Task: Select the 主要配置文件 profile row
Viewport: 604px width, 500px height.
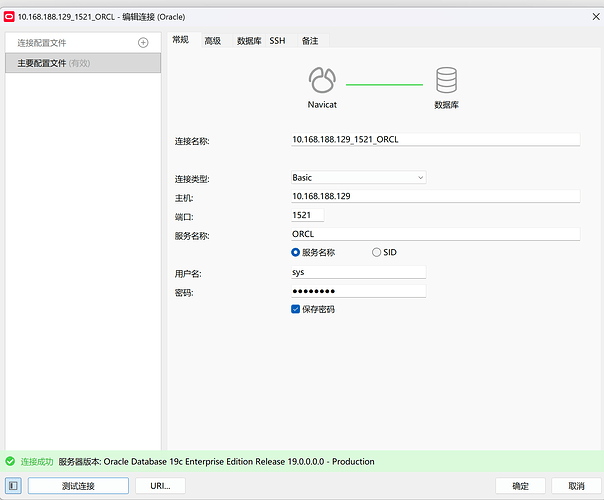Action: pyautogui.click(x=83, y=63)
